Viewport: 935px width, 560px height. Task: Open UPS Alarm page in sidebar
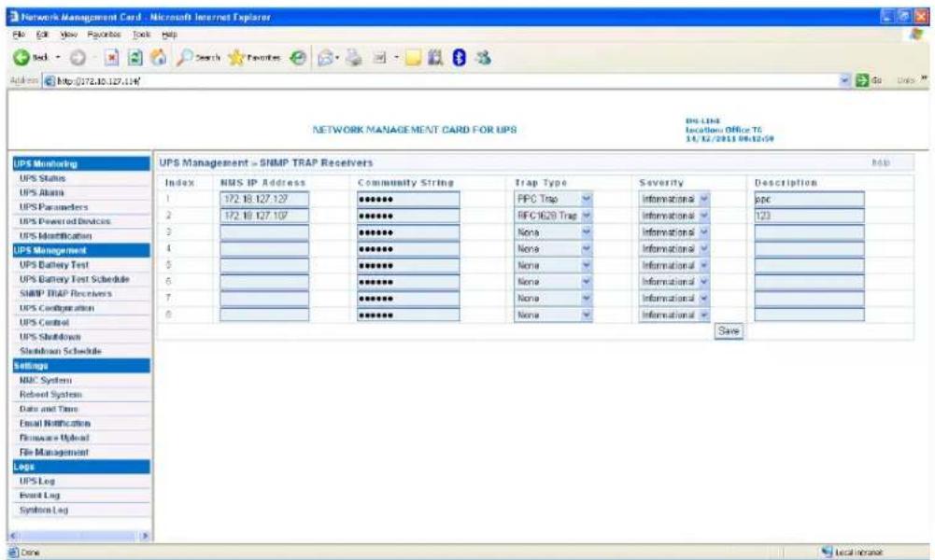tap(41, 192)
